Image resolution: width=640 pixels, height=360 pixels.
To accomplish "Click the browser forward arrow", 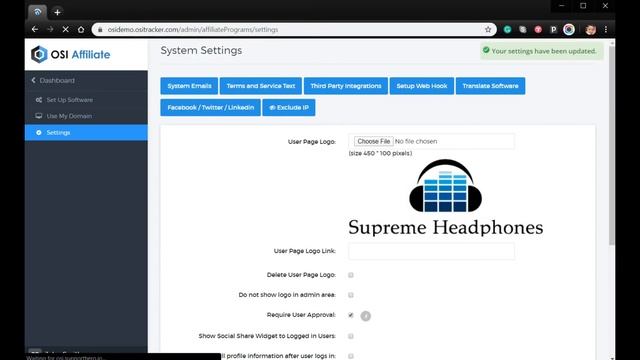I will [x=50, y=29].
